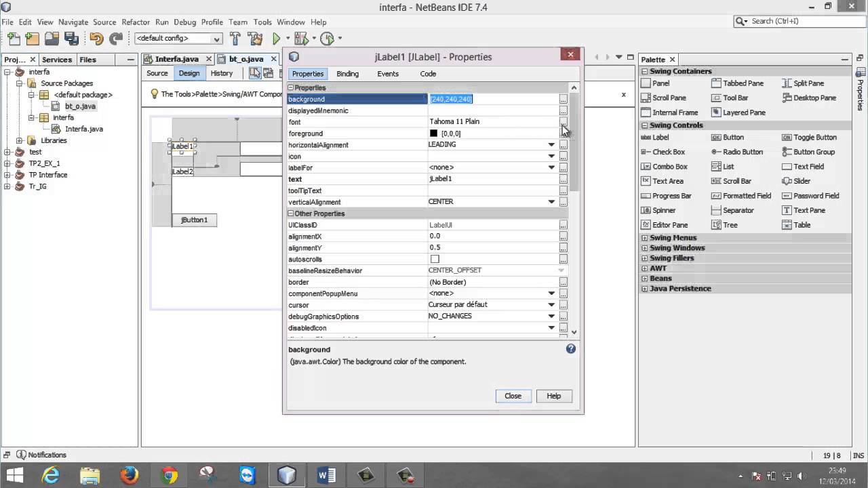Click jButton1 in the form designer
The width and height of the screenshot is (868, 488).
(x=195, y=220)
